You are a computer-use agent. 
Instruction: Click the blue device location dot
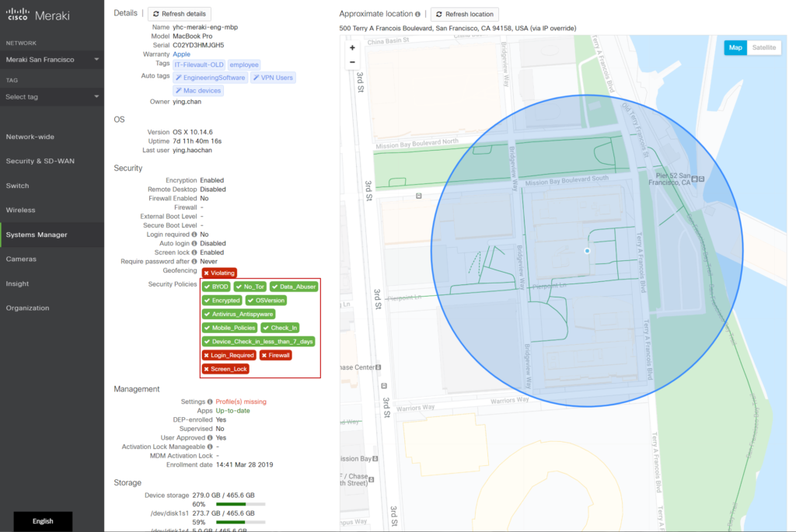coord(587,251)
